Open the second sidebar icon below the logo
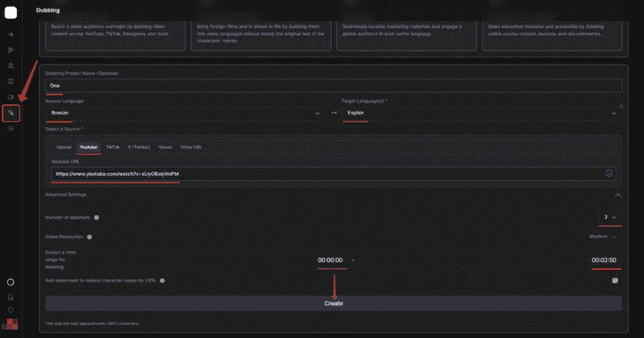This screenshot has height=338, width=644. point(11,50)
